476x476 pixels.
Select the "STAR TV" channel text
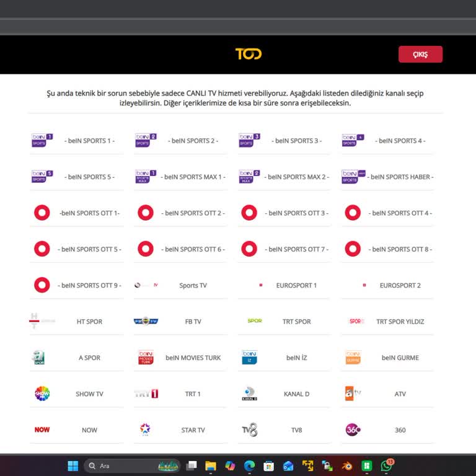[x=193, y=430]
